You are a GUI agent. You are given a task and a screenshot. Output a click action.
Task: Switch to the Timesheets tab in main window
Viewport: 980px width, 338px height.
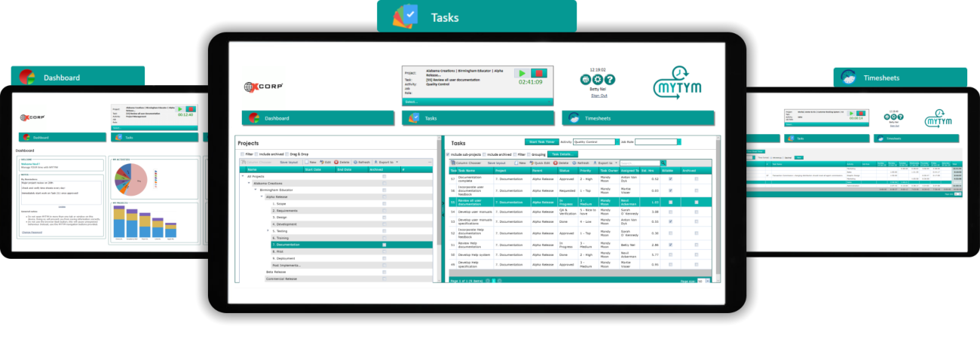[x=638, y=118]
